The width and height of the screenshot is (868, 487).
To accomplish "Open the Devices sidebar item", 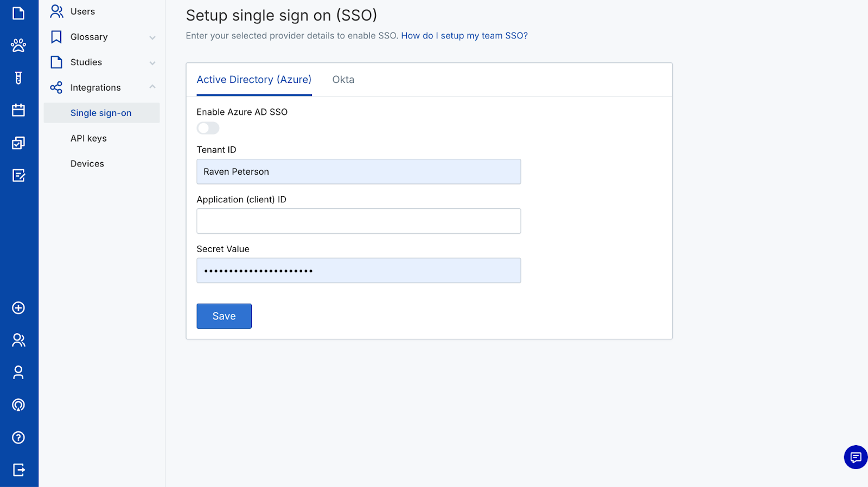I will coord(87,164).
